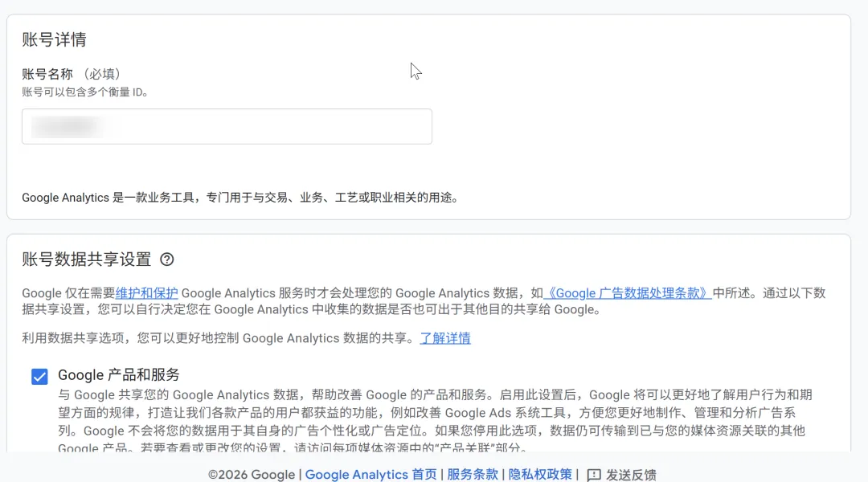Open the 维护和保护 link

[x=147, y=293]
